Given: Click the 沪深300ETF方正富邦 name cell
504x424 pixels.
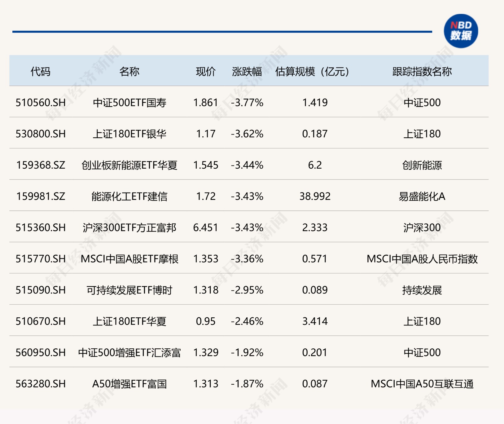Looking at the screenshot, I should point(129,228).
